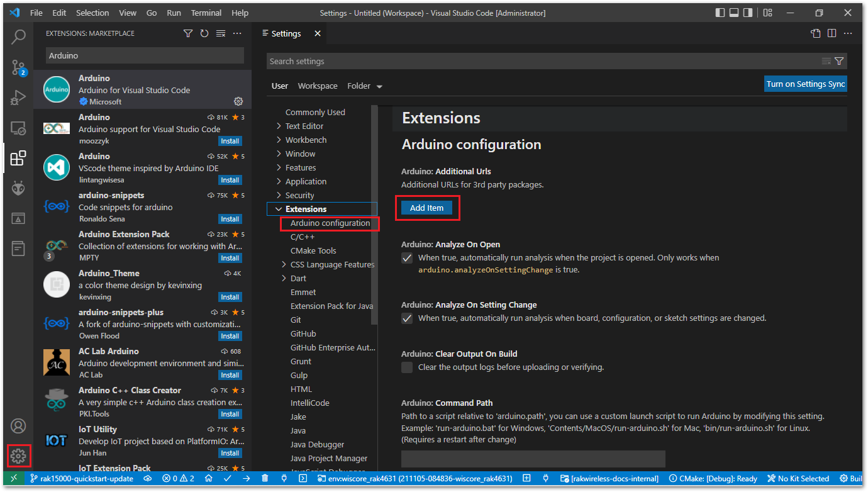Open the Run and Debug view
868x492 pixels.
click(18, 98)
